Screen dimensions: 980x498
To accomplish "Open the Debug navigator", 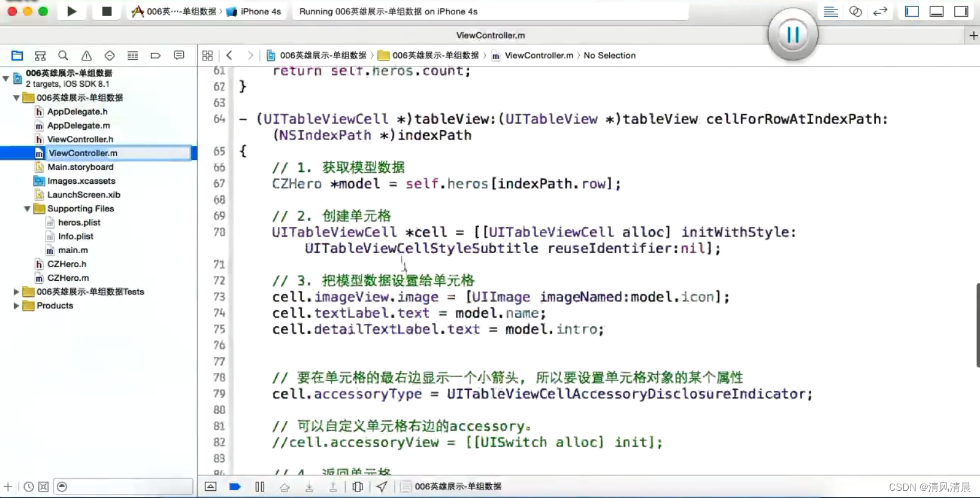I will 132,56.
